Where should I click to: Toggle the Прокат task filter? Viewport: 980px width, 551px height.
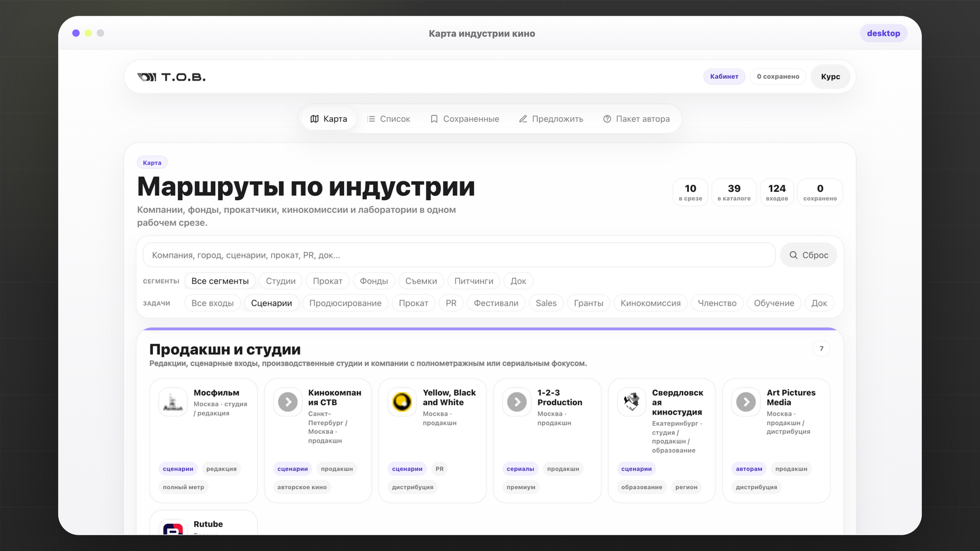[x=414, y=303]
